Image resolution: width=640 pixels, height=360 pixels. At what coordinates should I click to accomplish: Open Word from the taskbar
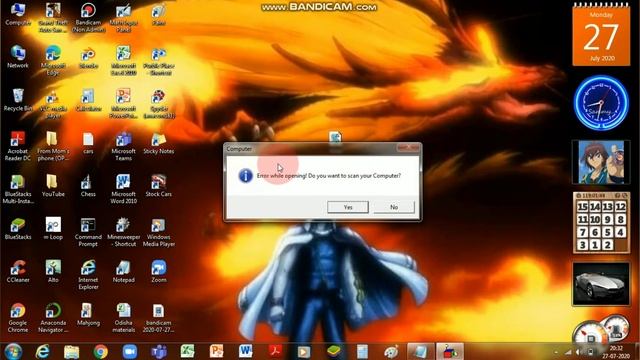coord(245,351)
